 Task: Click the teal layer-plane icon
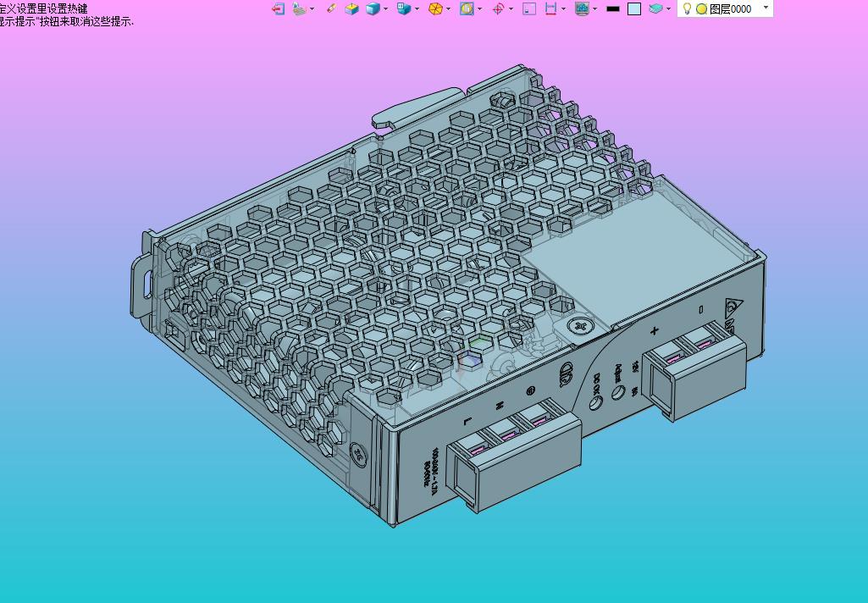tap(655, 8)
